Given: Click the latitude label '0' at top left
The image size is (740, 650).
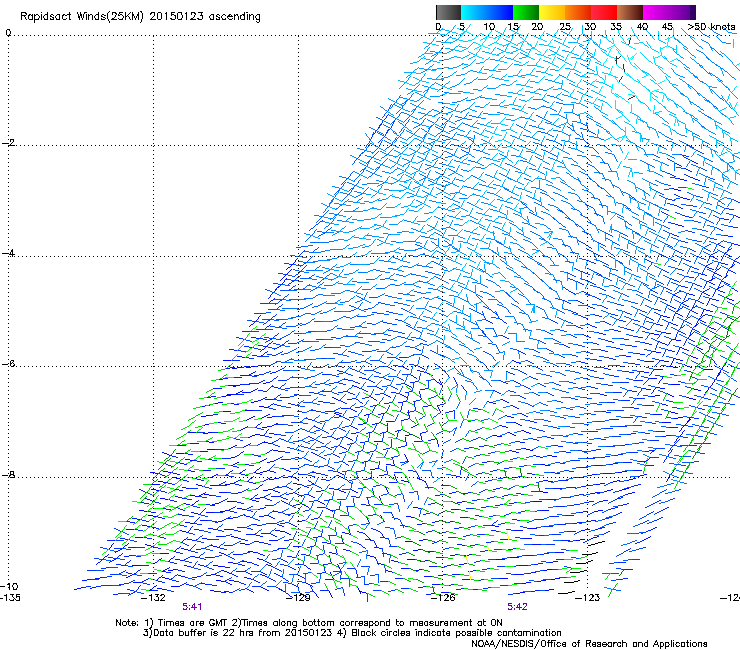Looking at the screenshot, I should click(8, 33).
